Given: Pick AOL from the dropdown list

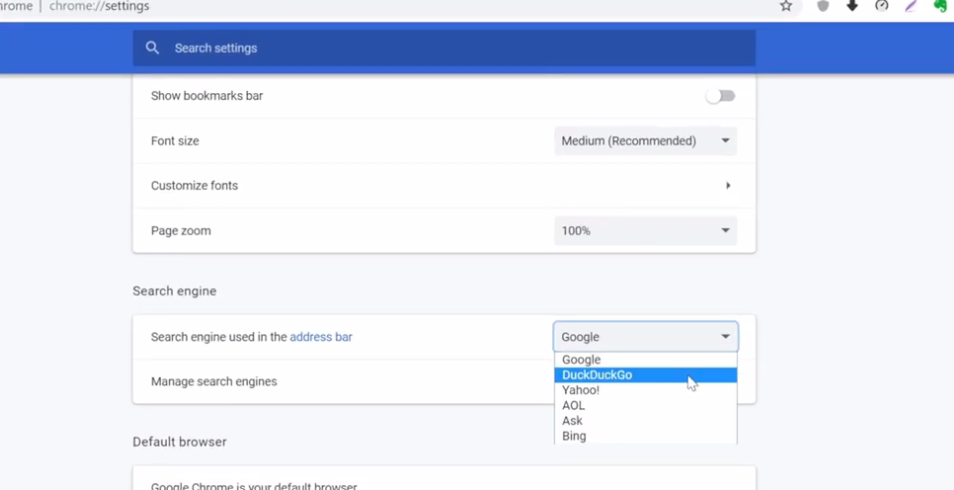Looking at the screenshot, I should pyautogui.click(x=646, y=405).
